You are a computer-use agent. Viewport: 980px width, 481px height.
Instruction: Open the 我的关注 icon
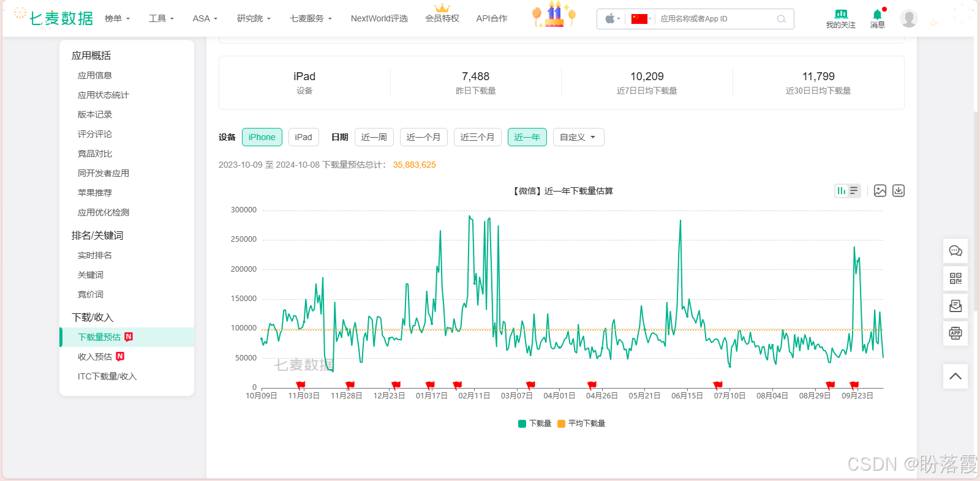840,18
